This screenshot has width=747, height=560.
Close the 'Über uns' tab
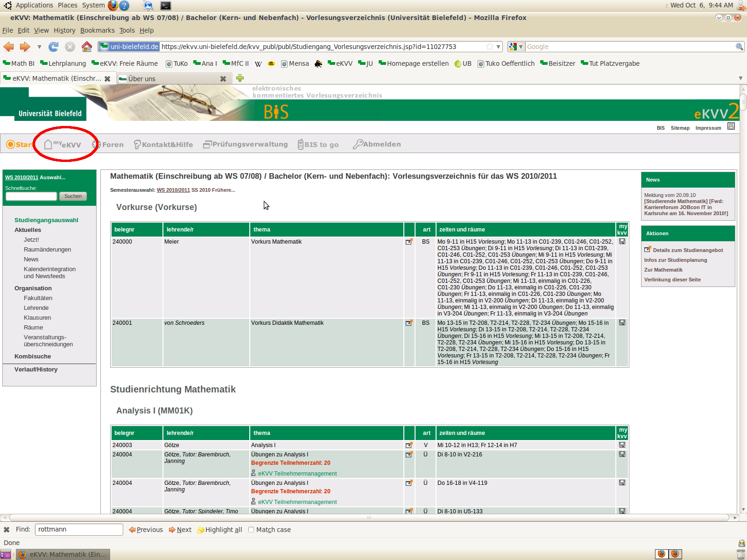[x=223, y=79]
